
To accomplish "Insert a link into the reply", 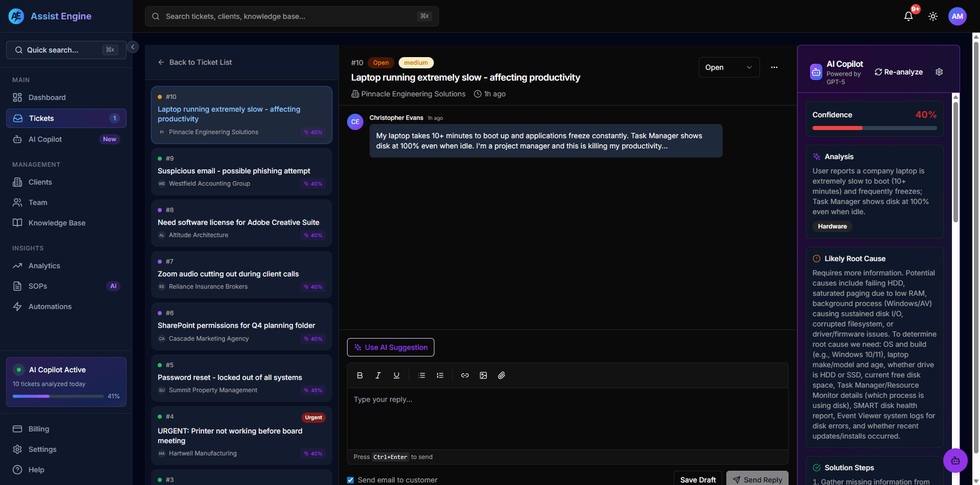I will [x=465, y=375].
